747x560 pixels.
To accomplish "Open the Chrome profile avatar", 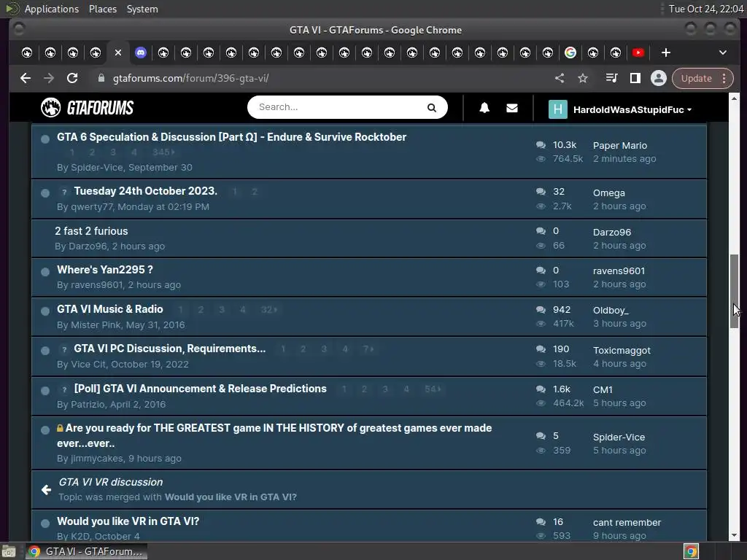I will click(x=659, y=78).
